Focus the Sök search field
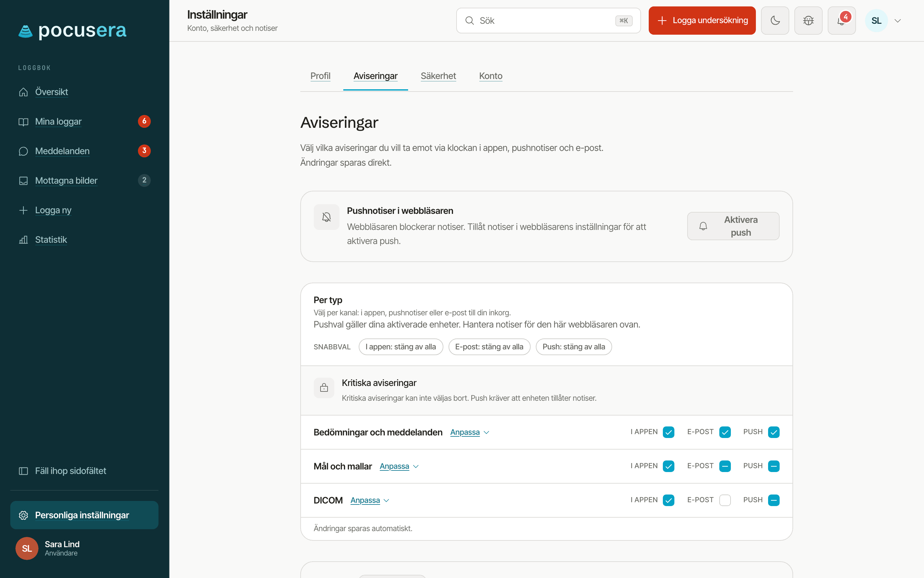This screenshot has height=578, width=924. pos(548,21)
